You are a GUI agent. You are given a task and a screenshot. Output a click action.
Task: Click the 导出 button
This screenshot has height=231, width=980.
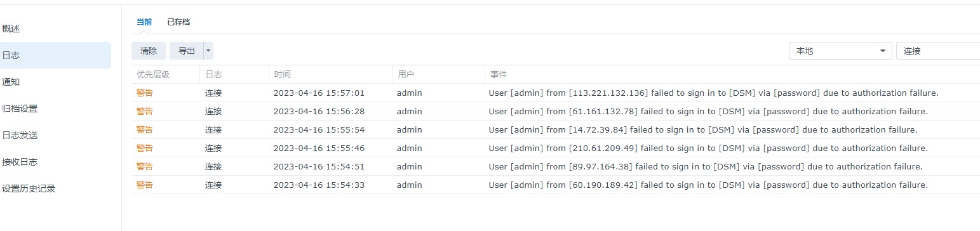tap(187, 51)
